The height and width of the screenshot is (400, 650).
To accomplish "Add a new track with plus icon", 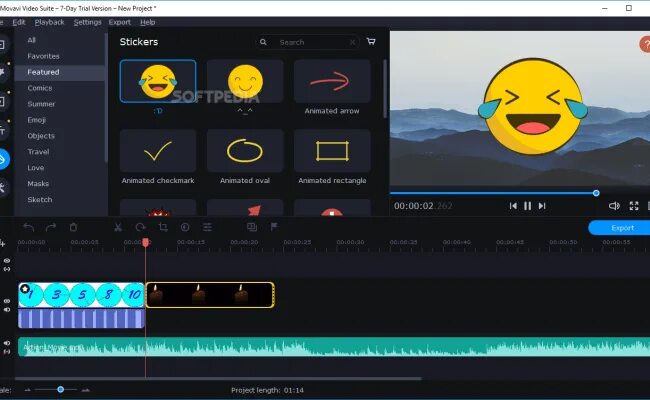I will pyautogui.click(x=2, y=243).
